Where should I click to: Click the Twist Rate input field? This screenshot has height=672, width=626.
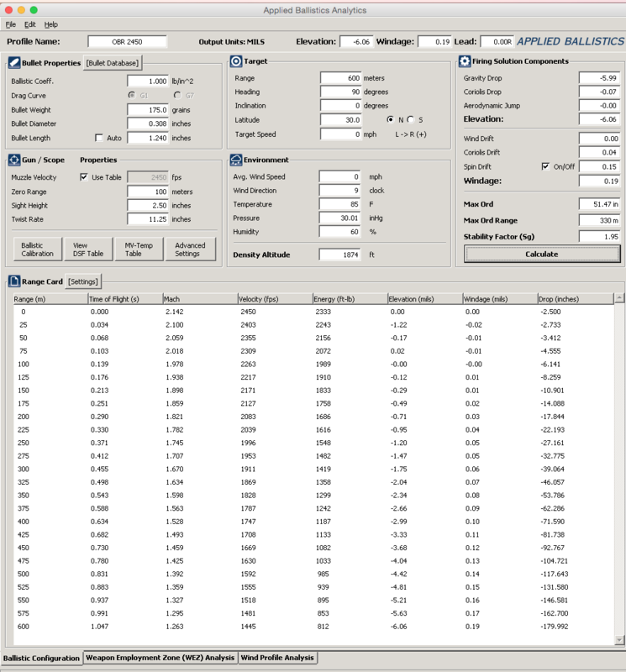click(x=148, y=219)
